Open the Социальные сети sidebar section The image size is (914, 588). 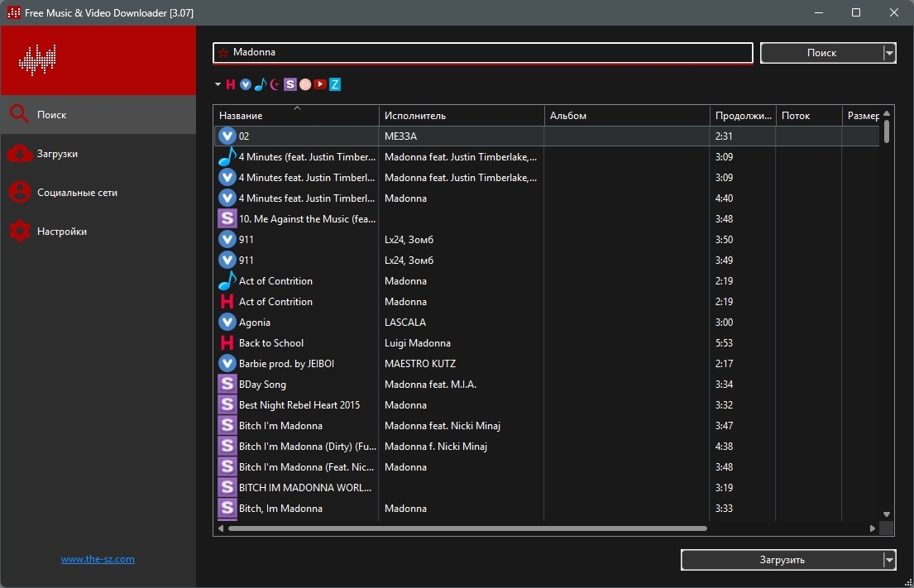coord(98,193)
